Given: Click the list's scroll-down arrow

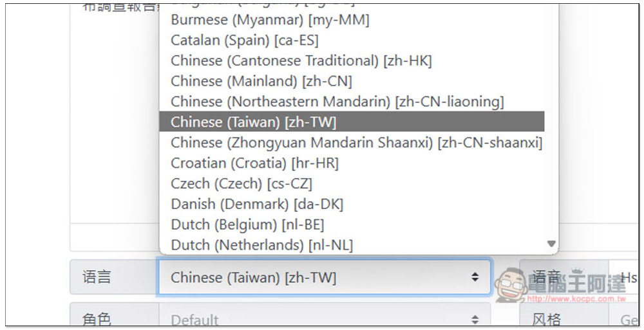Looking at the screenshot, I should coord(552,244).
